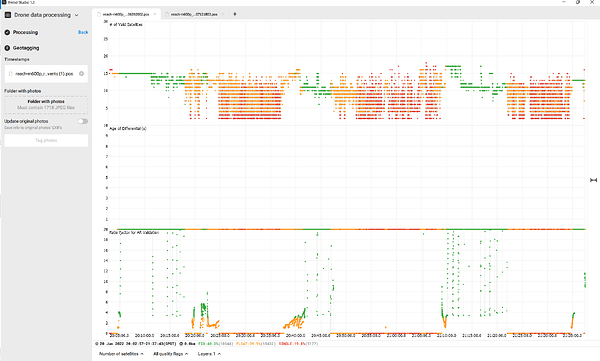Screen dimensions: 600x361
Task: Select the Processing step label
Action: point(25,33)
